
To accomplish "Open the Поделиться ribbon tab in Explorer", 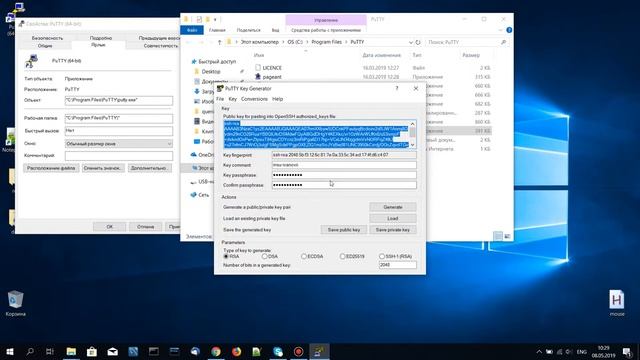I will pyautogui.click(x=248, y=30).
